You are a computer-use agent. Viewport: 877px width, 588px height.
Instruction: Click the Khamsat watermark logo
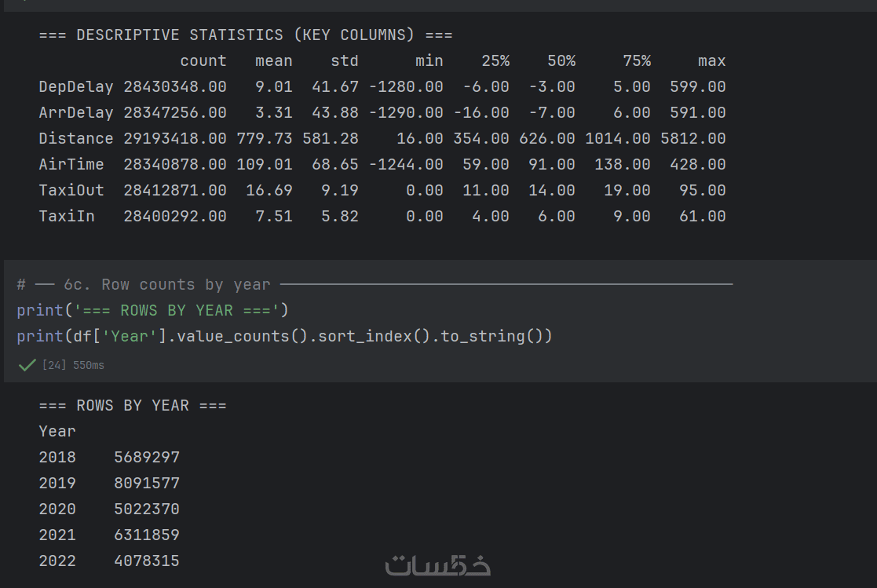coord(438,565)
